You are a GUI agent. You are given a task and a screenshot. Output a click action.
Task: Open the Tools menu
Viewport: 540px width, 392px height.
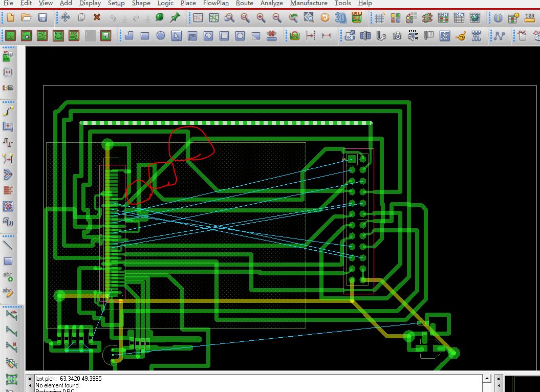[x=342, y=3]
